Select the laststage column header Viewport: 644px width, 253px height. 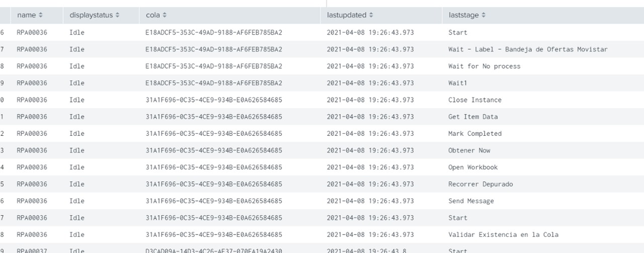[543, 15]
